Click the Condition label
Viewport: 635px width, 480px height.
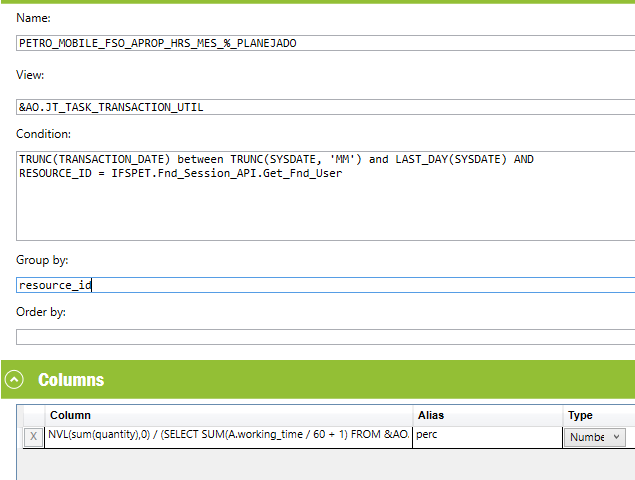[x=43, y=134]
